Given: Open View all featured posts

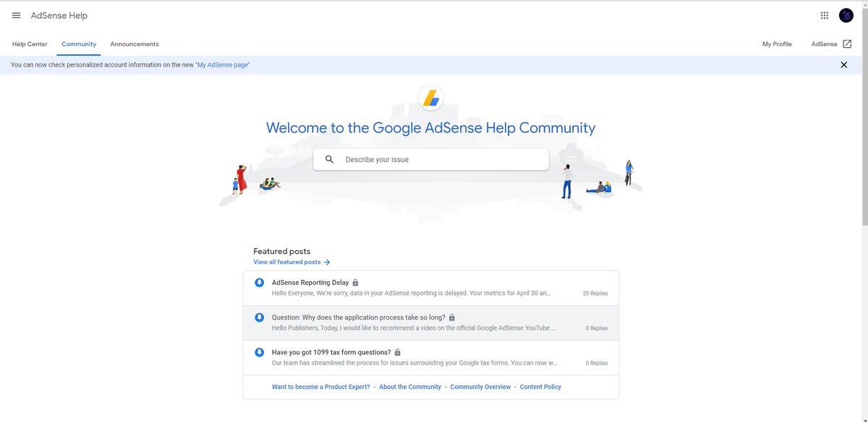Looking at the screenshot, I should point(287,262).
